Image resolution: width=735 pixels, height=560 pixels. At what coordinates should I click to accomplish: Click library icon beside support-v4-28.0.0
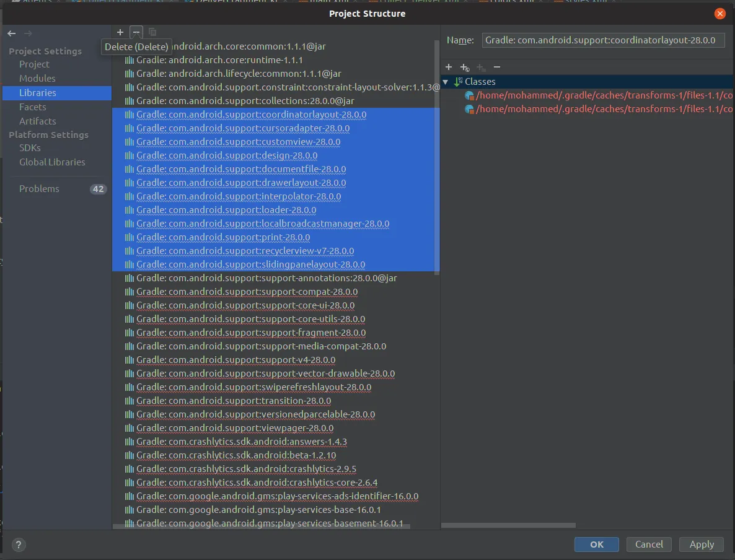[x=130, y=360]
